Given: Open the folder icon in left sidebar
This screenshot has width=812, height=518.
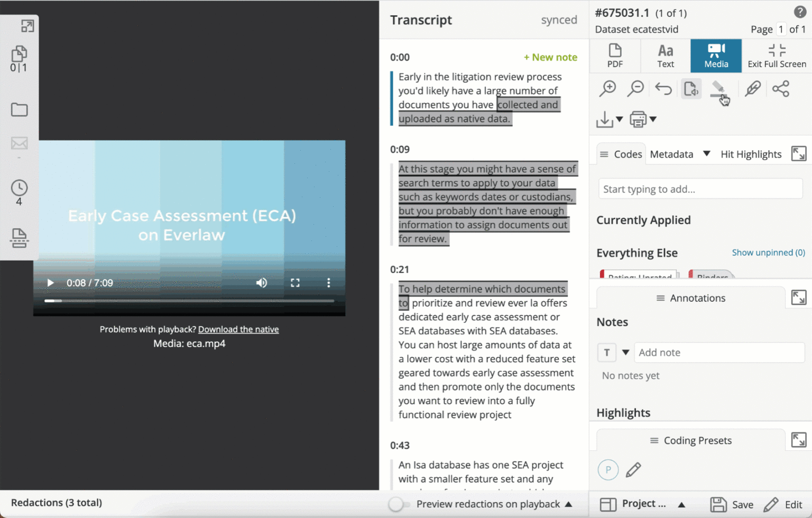Looking at the screenshot, I should (x=19, y=109).
